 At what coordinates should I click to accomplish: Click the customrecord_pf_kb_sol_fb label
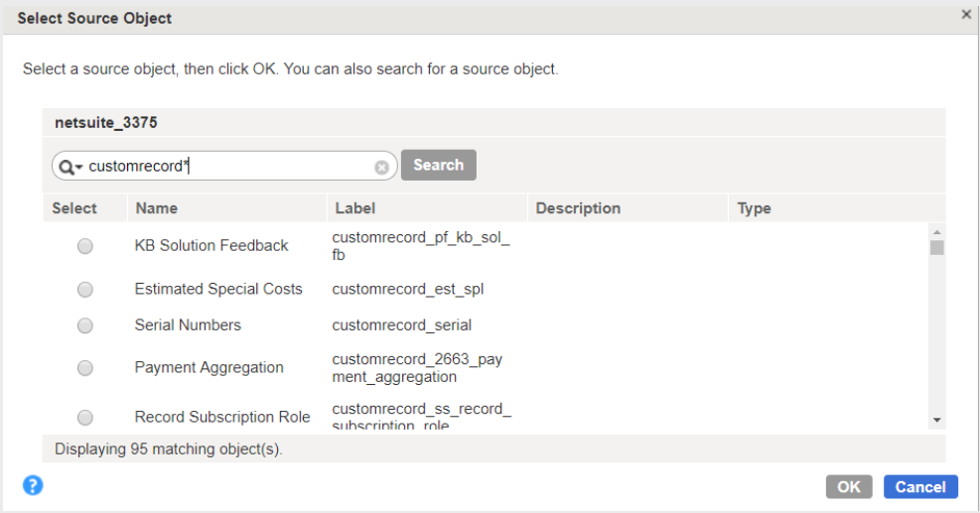(421, 246)
